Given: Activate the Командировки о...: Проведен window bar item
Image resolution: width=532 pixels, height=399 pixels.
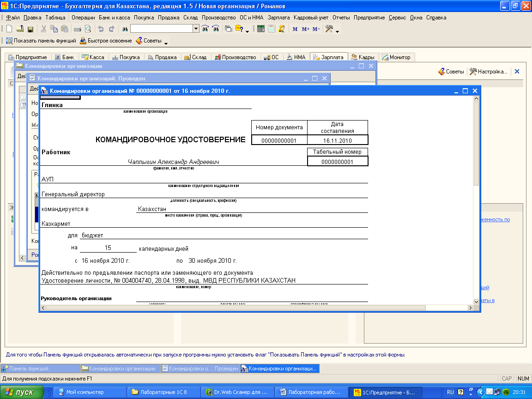Looking at the screenshot, I should click(200, 369).
